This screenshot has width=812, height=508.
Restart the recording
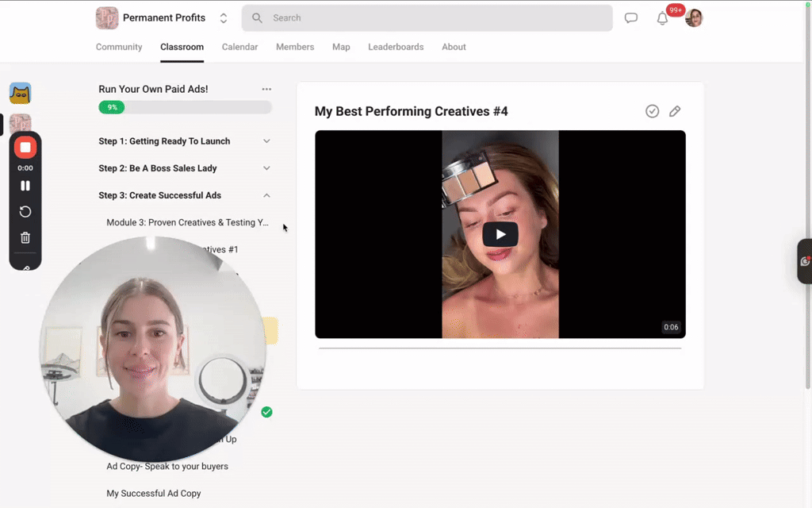(x=25, y=211)
